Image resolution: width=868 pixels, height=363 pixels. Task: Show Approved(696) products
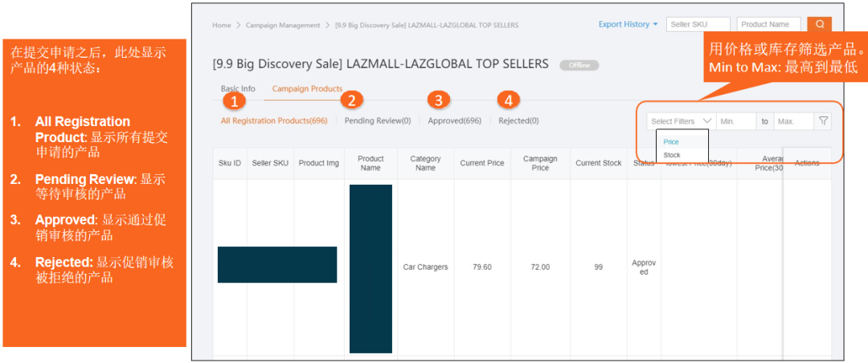click(x=454, y=120)
